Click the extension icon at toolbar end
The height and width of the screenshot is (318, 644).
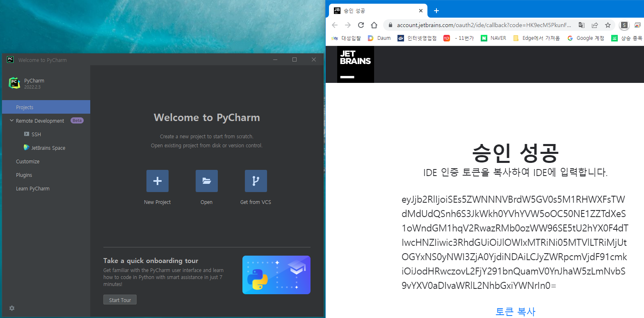(x=637, y=25)
